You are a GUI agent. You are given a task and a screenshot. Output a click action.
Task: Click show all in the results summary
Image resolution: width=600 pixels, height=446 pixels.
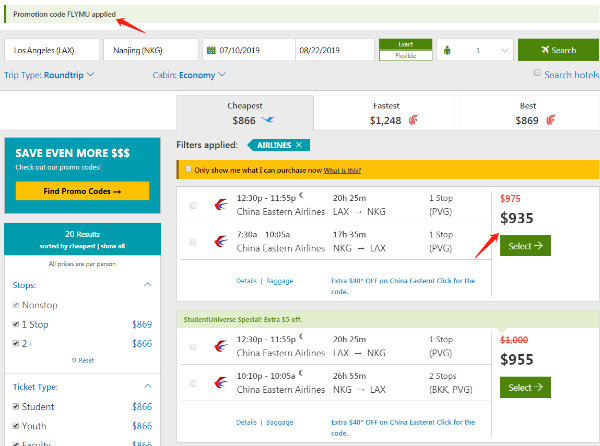click(x=113, y=246)
